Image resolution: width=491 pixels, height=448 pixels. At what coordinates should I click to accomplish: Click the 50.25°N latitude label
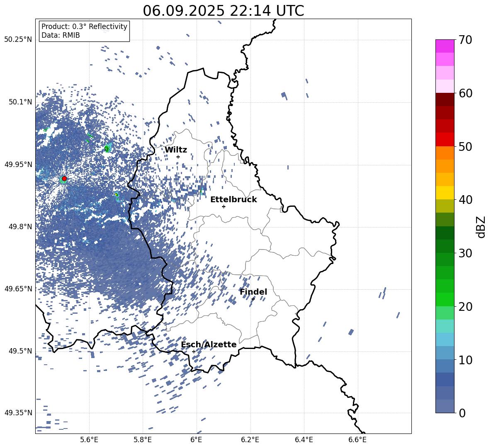pyautogui.click(x=18, y=40)
